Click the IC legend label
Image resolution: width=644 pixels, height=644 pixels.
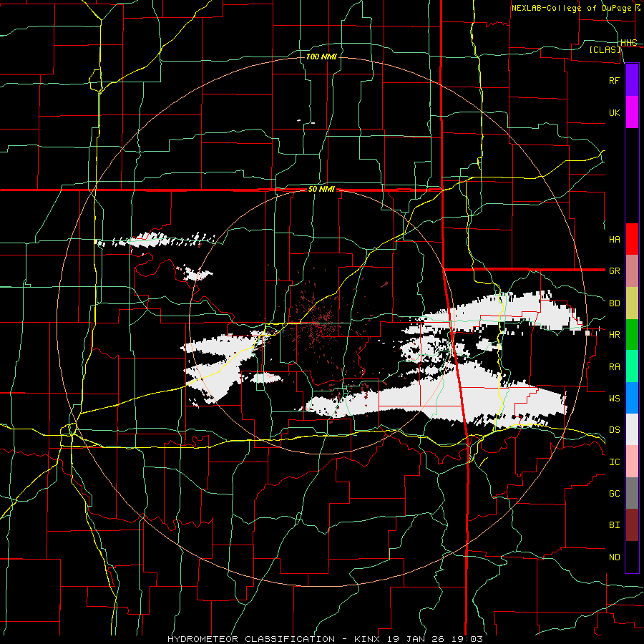[614, 462]
